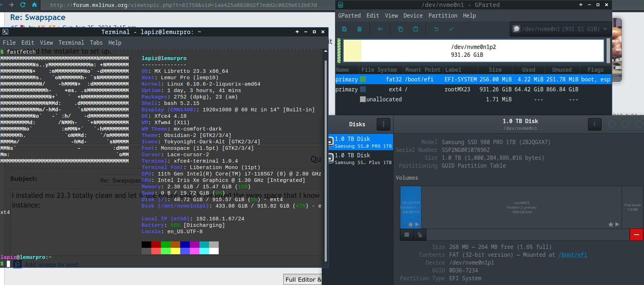Open GParted's Edit menu
The height and width of the screenshot is (285, 644).
(x=373, y=16)
